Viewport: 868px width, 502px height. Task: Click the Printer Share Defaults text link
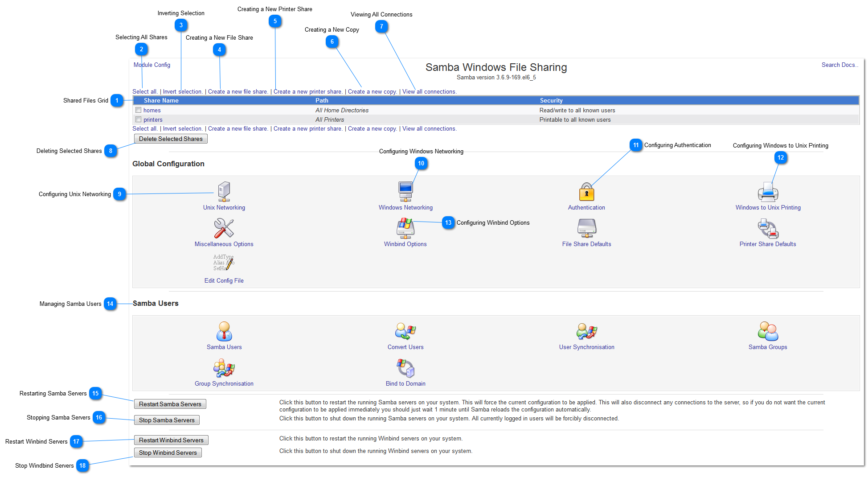768,244
